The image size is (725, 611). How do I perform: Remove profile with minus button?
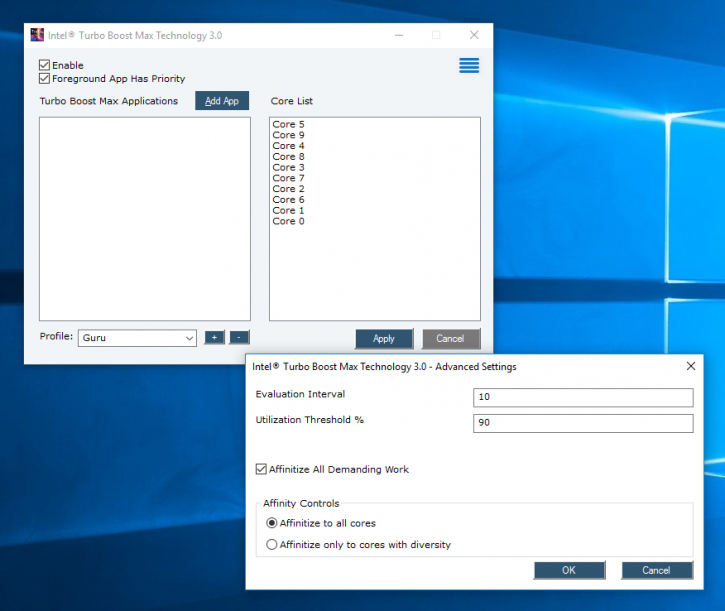click(x=239, y=337)
